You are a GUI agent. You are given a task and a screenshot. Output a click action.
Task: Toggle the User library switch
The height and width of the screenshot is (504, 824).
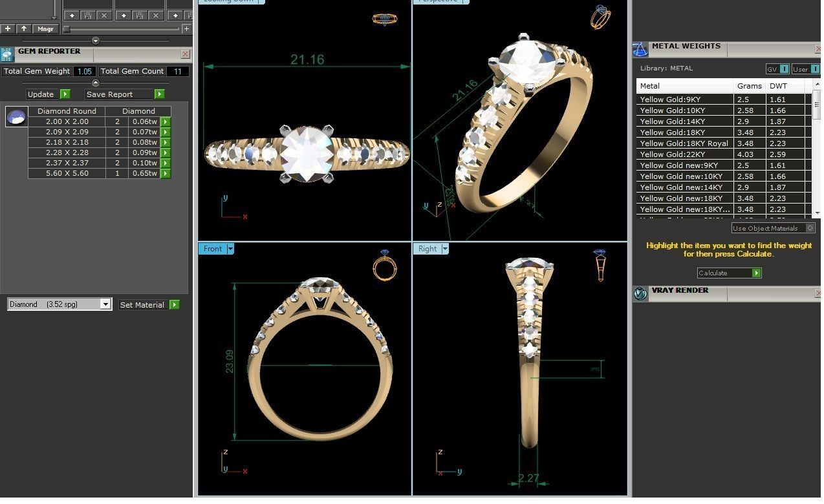click(x=806, y=68)
